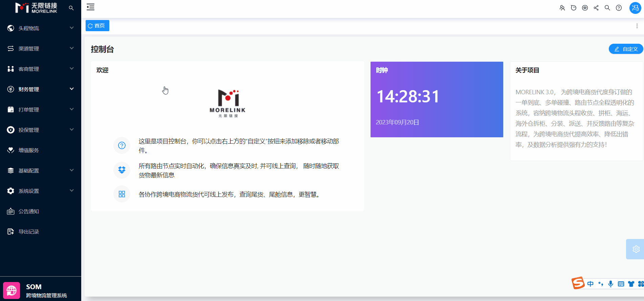Expand the 头程物流 menu chevron
Image resolution: width=644 pixels, height=301 pixels.
pyautogui.click(x=72, y=28)
